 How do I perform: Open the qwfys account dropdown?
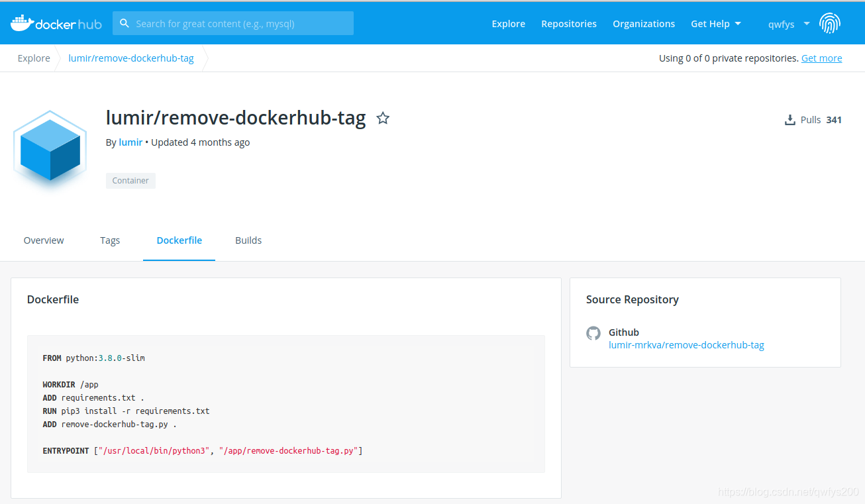(789, 24)
